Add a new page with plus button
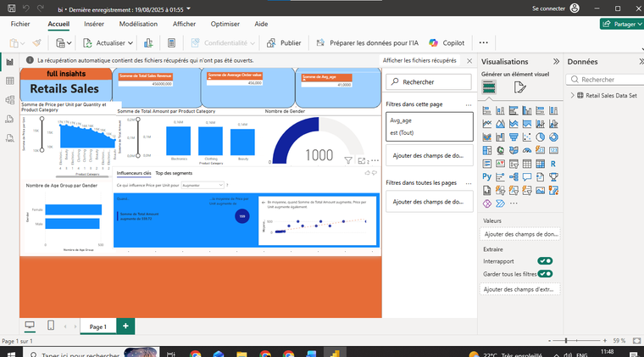Screen dimensions: 644x357 coord(125,326)
